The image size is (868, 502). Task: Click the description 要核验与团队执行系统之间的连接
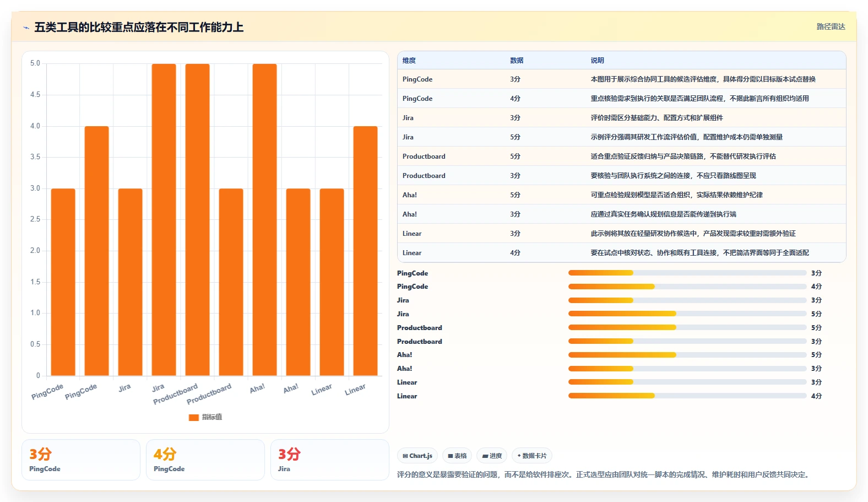[x=641, y=176]
